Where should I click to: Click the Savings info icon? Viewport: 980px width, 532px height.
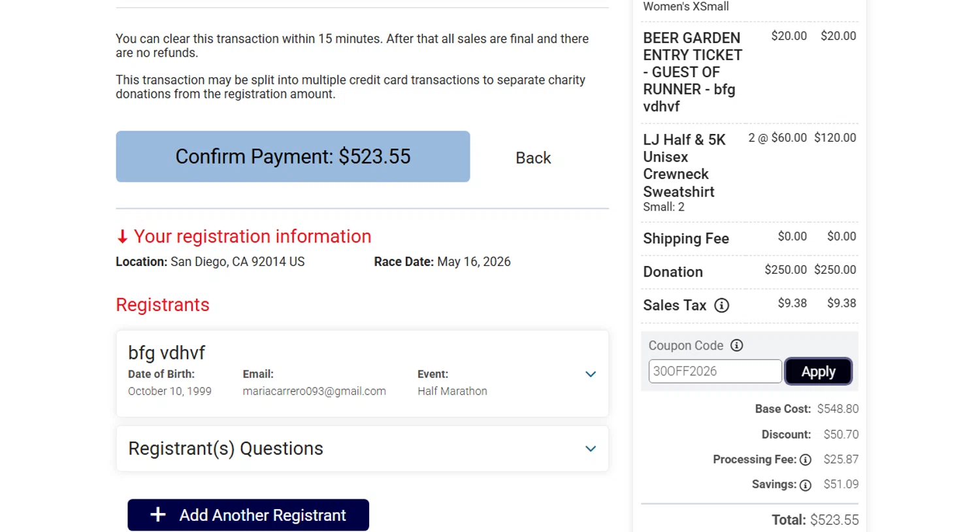coord(806,485)
